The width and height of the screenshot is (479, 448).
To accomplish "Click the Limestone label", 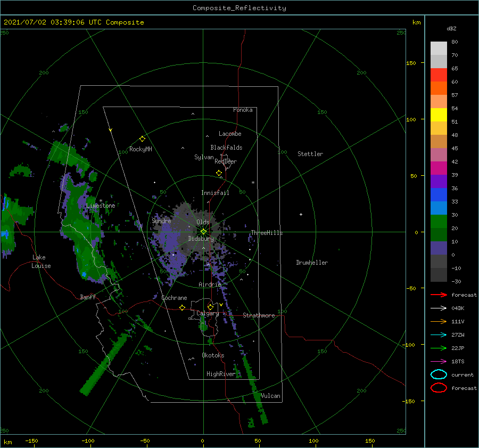I will coord(101,206).
